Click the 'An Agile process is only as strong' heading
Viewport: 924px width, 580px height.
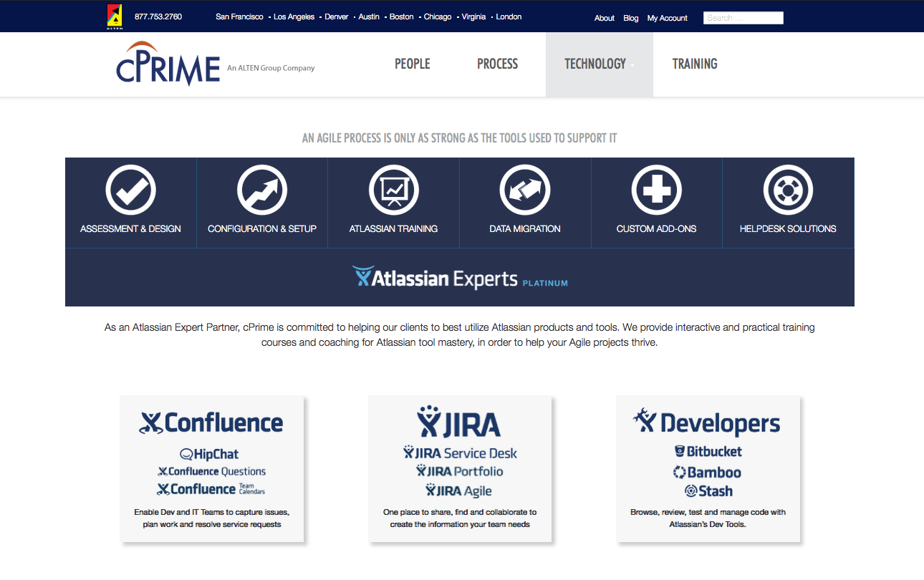(x=459, y=137)
